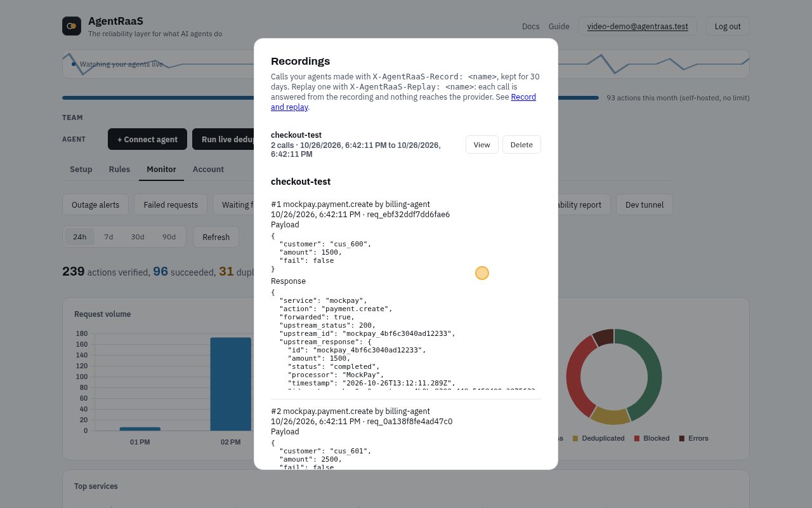
Task: Click the '93 actions this month' usage text
Action: (678, 98)
